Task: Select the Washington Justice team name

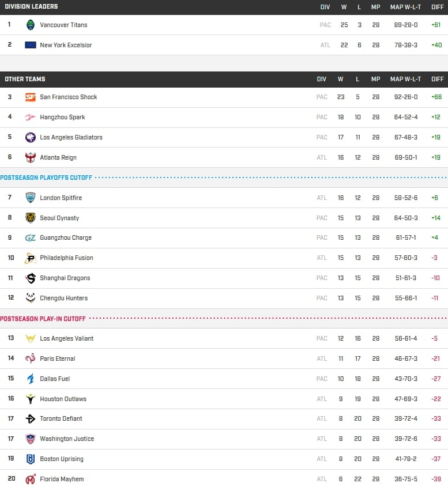Action: (67, 439)
